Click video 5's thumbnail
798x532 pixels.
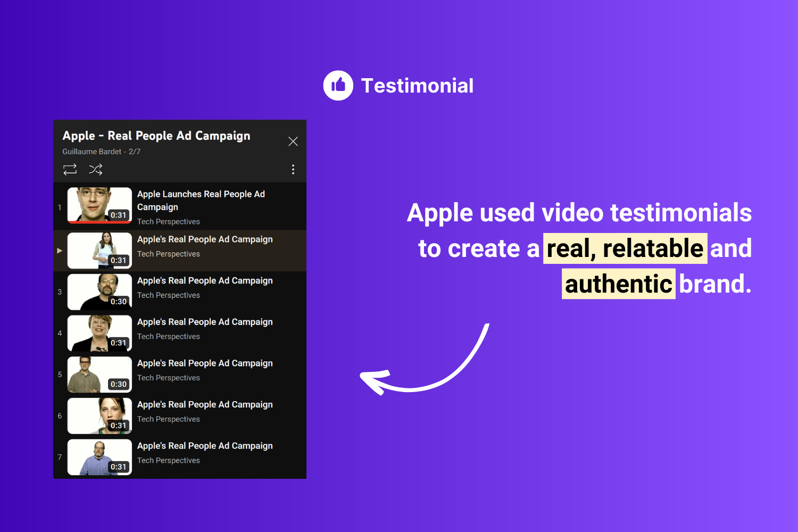coord(99,374)
